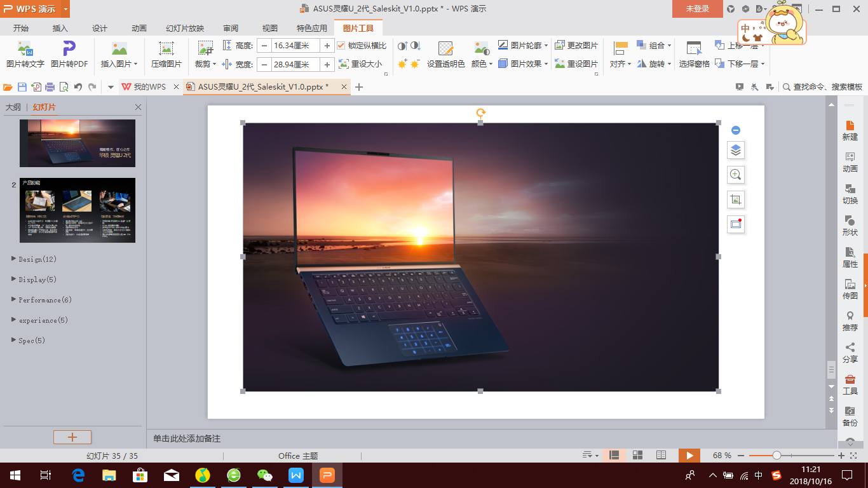Switch to normal view in the status bar

(x=614, y=455)
